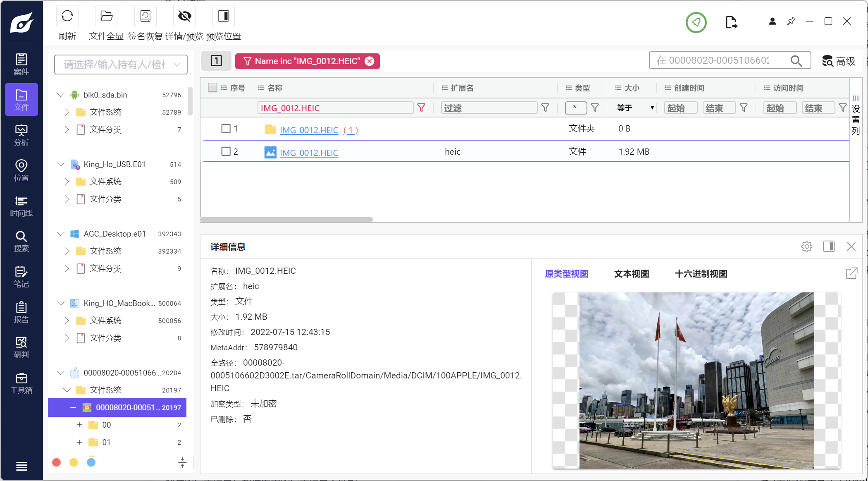This screenshot has height=481, width=868.
Task: Open the IMG_0012.HEIC folder link in row 1
Action: [x=309, y=130]
